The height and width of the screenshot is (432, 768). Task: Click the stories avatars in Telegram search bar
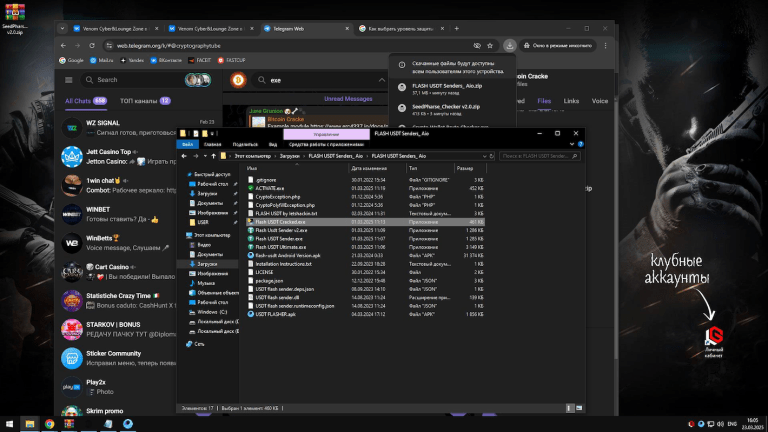pyautogui.click(x=198, y=80)
